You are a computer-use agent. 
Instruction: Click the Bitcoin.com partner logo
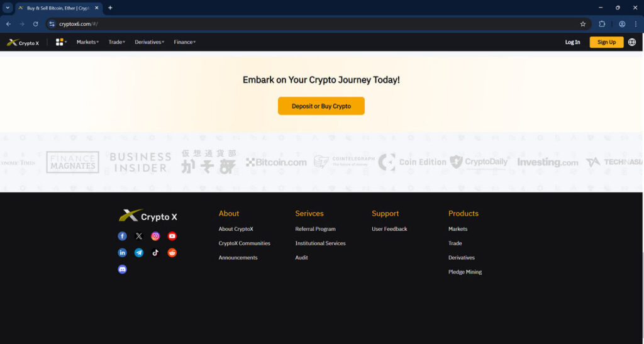pyautogui.click(x=277, y=162)
